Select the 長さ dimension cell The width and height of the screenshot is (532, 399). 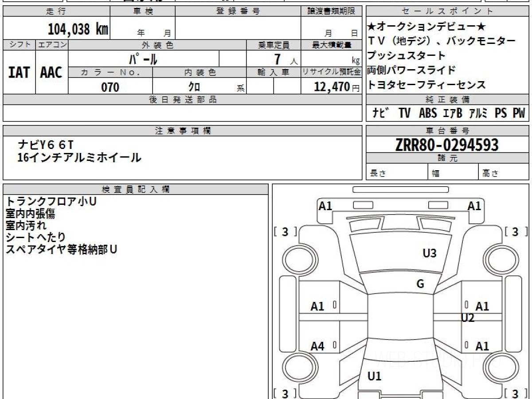point(397,172)
